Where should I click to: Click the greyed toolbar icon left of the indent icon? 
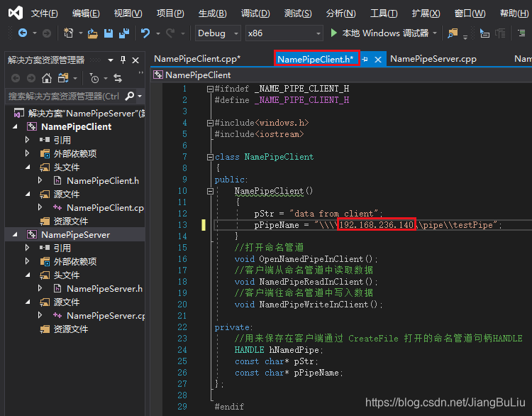[x=500, y=33]
